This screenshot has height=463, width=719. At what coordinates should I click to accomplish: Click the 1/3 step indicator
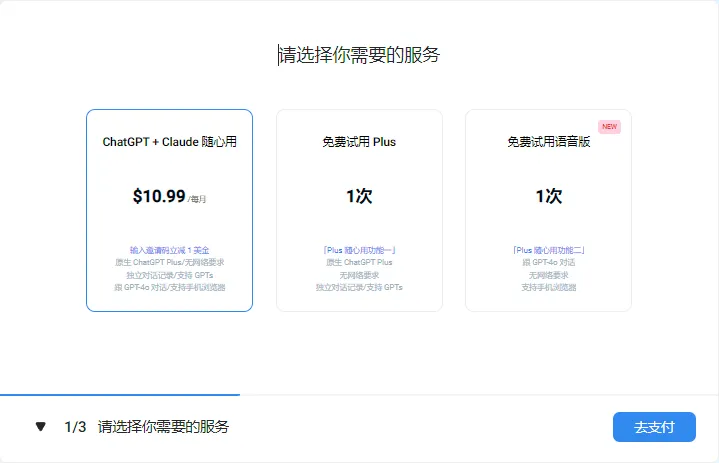coord(75,427)
